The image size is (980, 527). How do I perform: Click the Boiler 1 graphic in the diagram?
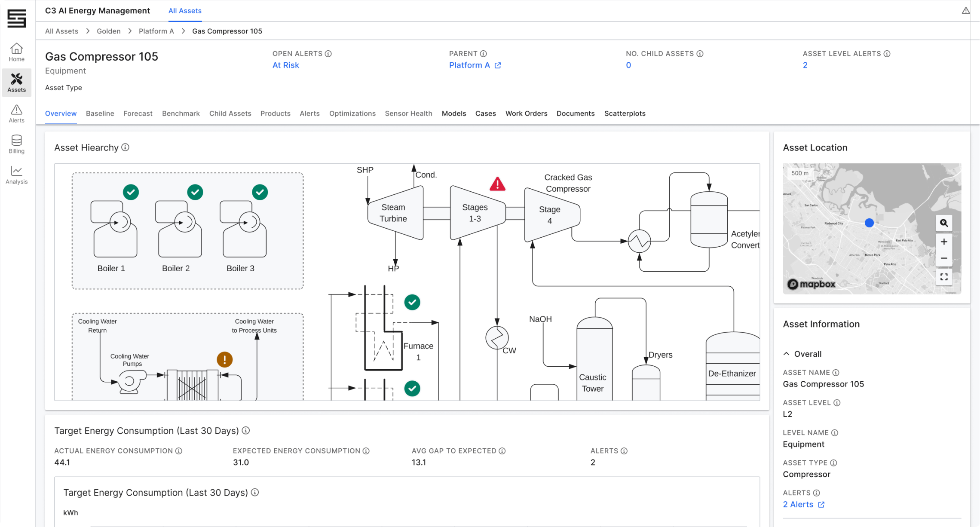point(114,229)
